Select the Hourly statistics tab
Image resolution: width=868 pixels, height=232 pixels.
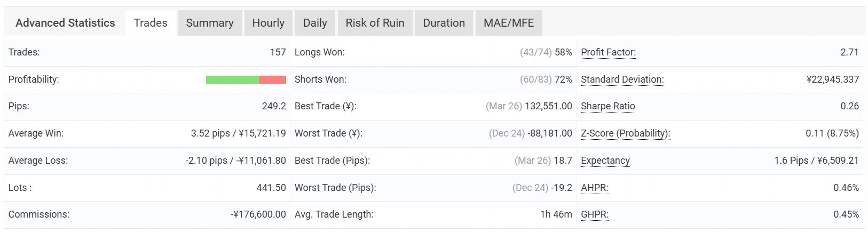268,23
